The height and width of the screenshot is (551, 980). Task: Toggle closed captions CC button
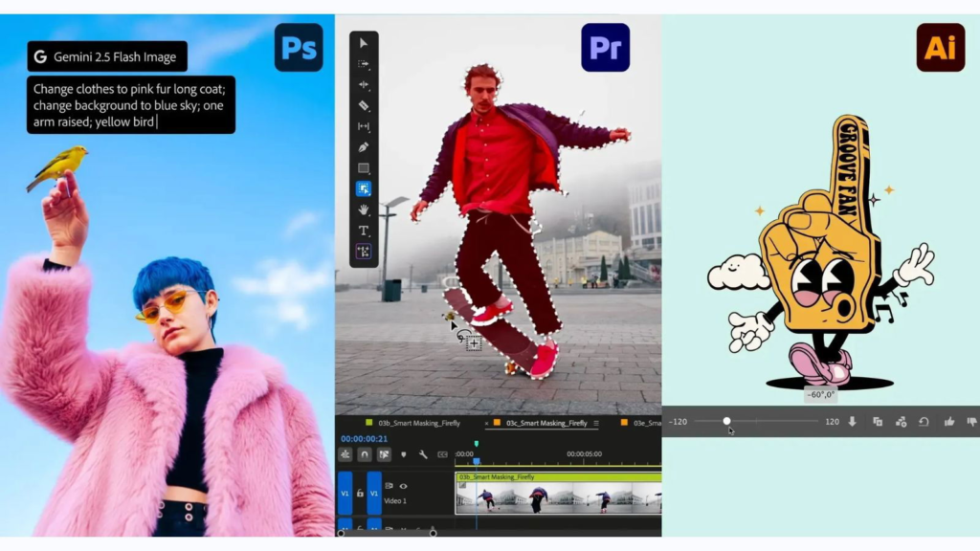coord(442,454)
